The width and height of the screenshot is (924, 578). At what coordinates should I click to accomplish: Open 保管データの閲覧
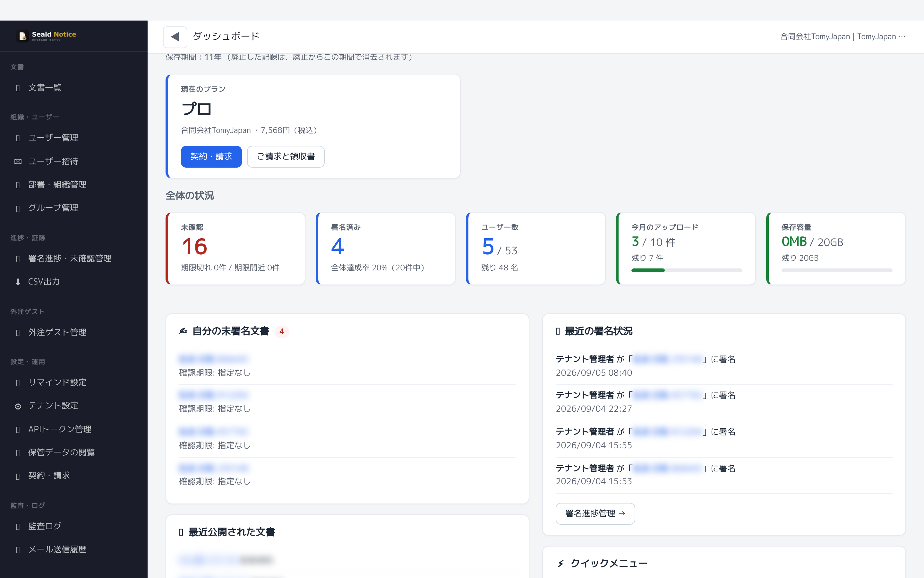[74, 453]
